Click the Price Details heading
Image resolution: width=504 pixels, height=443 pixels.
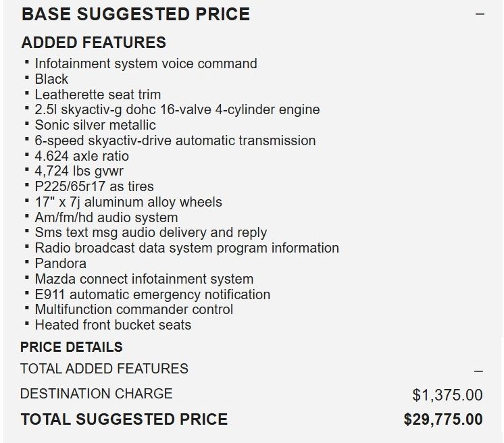point(72,347)
